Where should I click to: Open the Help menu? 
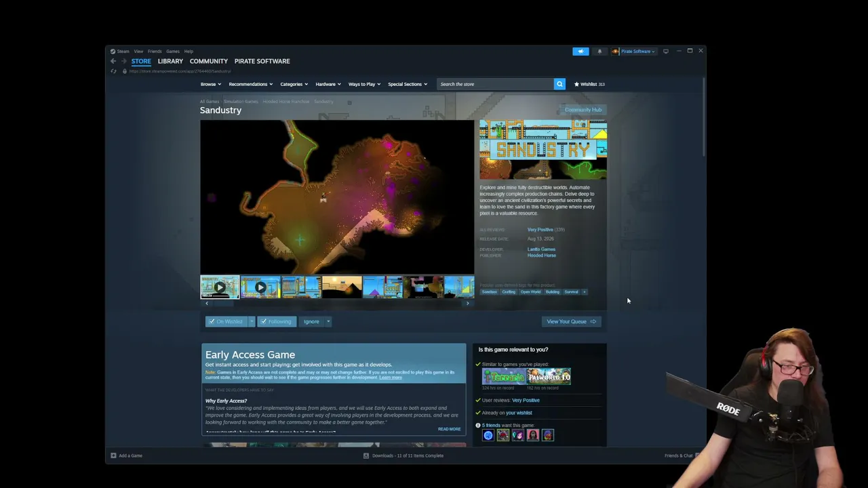pos(189,52)
